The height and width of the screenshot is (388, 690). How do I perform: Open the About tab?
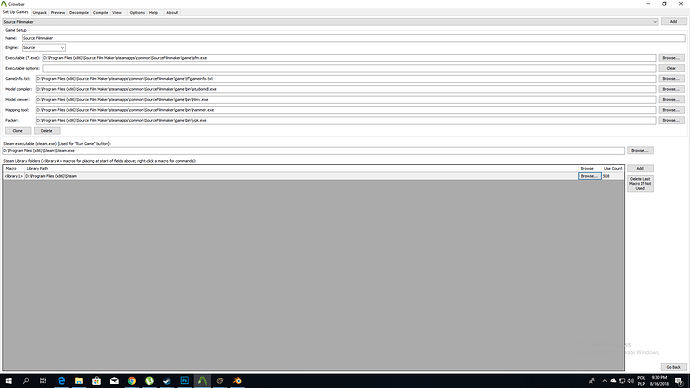pyautogui.click(x=172, y=13)
